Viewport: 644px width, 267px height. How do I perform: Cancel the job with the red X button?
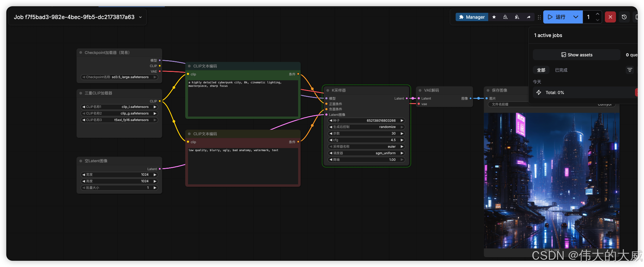[x=610, y=17]
